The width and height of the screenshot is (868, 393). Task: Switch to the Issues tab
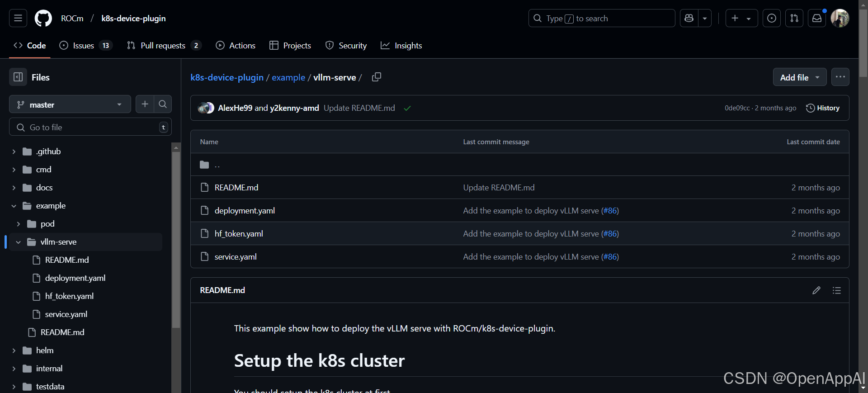86,45
